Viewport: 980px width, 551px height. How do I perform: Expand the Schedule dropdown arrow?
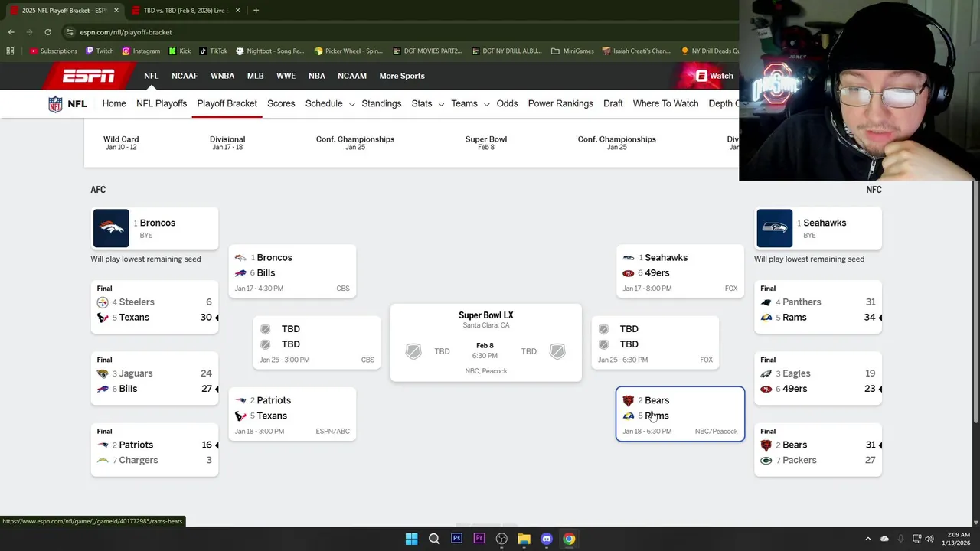pos(351,104)
